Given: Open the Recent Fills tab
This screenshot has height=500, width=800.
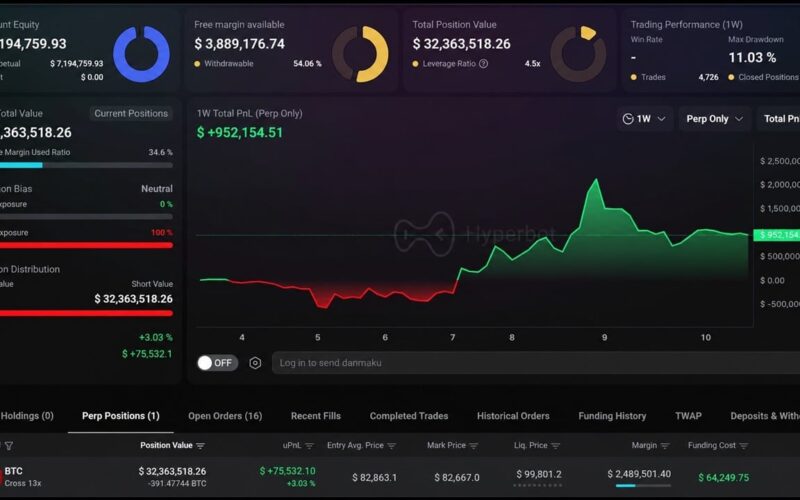Looking at the screenshot, I should tap(316, 416).
